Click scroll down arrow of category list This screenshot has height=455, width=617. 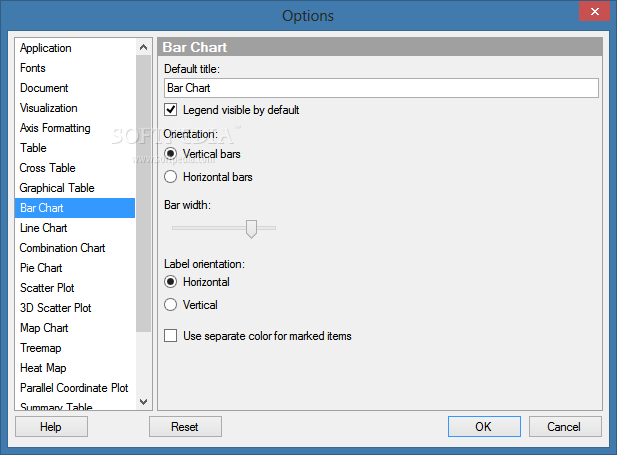144,402
